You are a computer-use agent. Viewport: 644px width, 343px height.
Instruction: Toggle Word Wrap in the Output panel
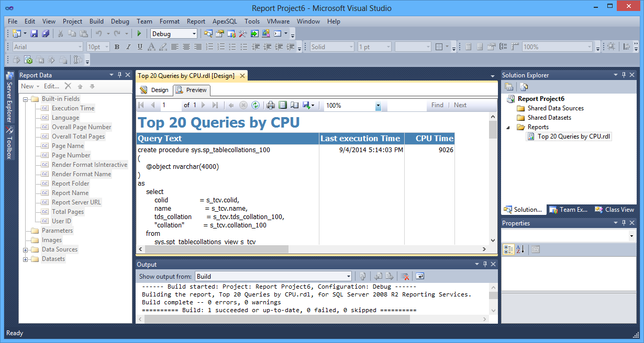(x=420, y=276)
